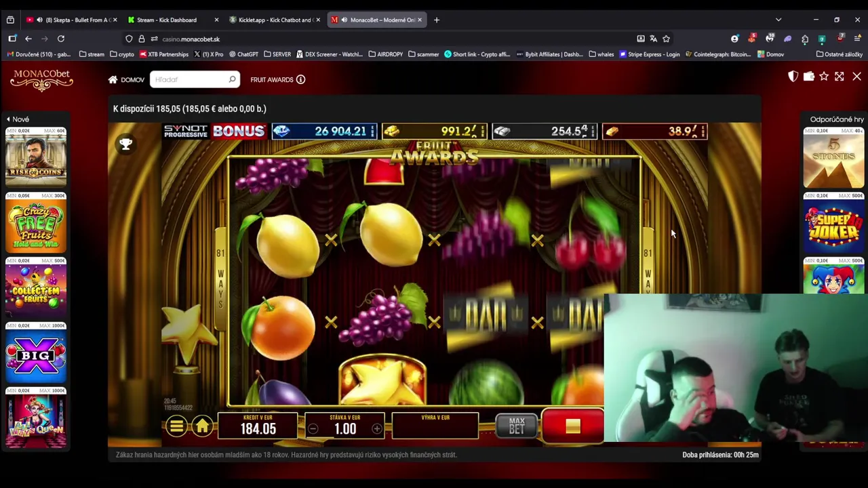This screenshot has width=868, height=488.
Task: Click the KREDIT V EUR 184.05 display
Action: 258,426
